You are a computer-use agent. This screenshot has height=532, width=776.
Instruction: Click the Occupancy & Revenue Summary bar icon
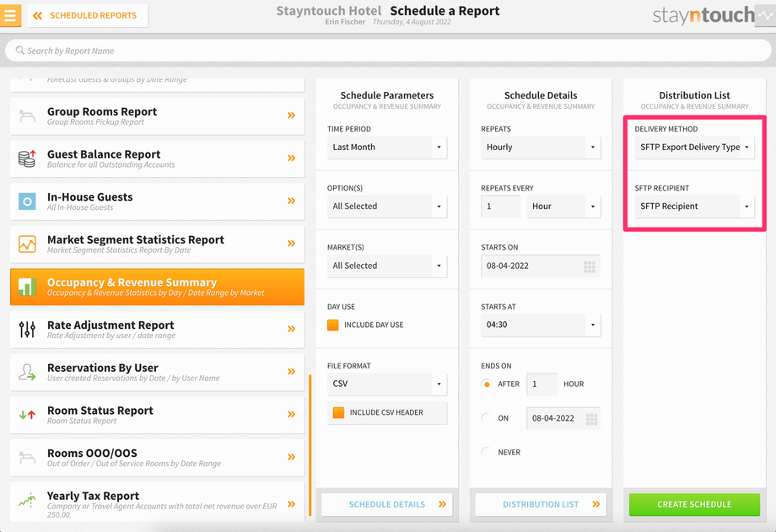27,287
